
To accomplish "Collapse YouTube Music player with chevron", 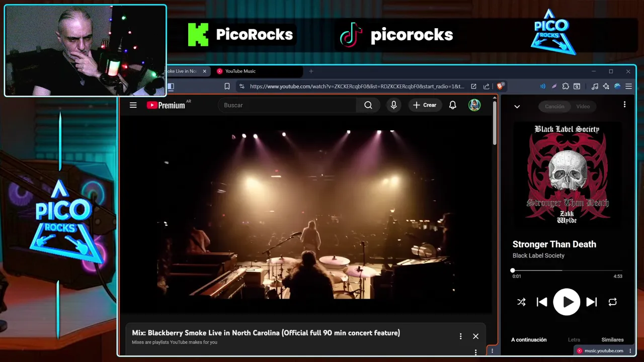I will click(517, 107).
